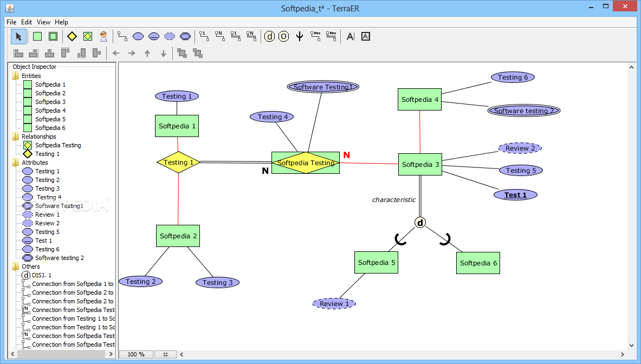Collapse the Relationships folder in Object Inspector
The height and width of the screenshot is (364, 641).
tap(16, 136)
